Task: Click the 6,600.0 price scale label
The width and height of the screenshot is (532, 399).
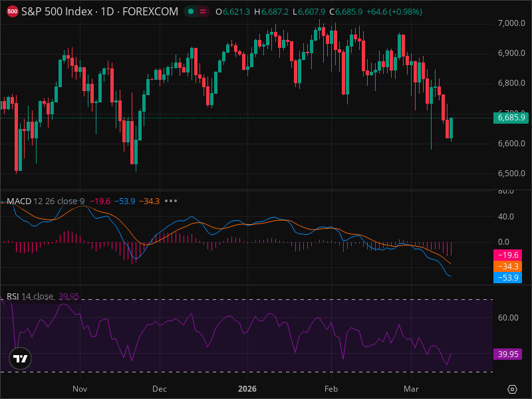Action: [511, 144]
